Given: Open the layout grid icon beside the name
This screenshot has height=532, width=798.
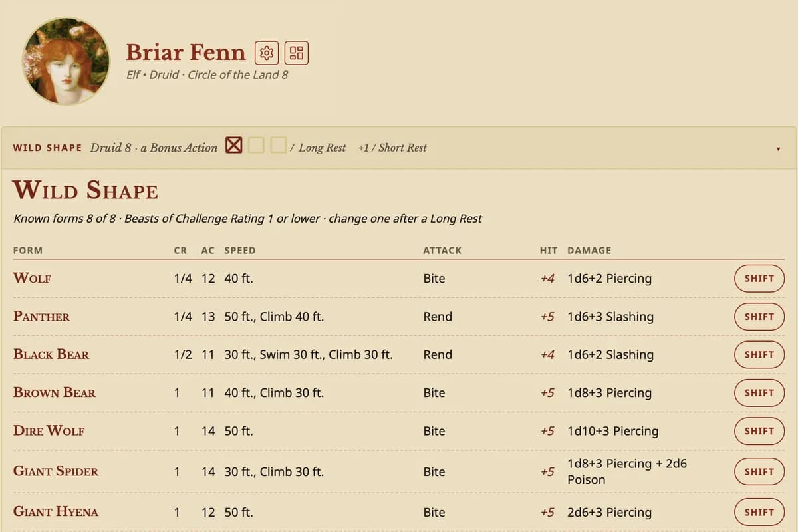Looking at the screenshot, I should pos(297,53).
